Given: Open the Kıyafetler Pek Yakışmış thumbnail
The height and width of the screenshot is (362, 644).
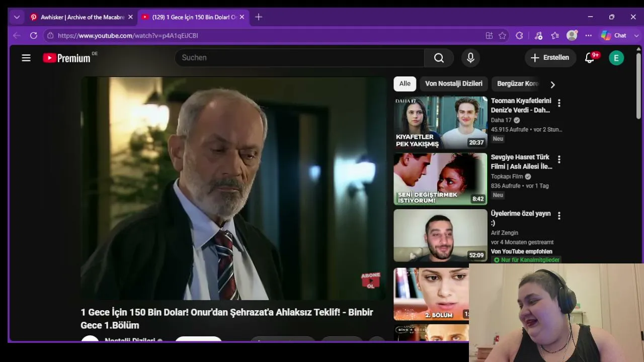Looking at the screenshot, I should [440, 123].
